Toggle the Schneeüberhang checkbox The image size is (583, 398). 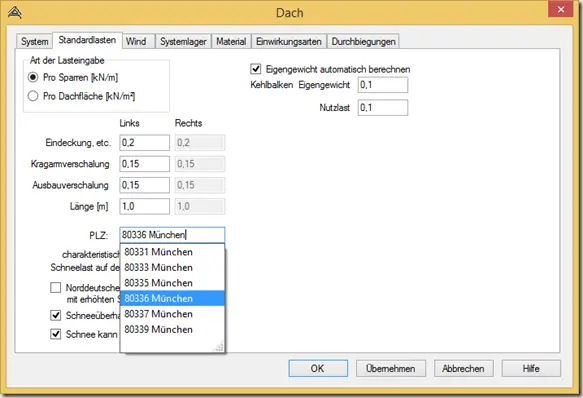56,315
